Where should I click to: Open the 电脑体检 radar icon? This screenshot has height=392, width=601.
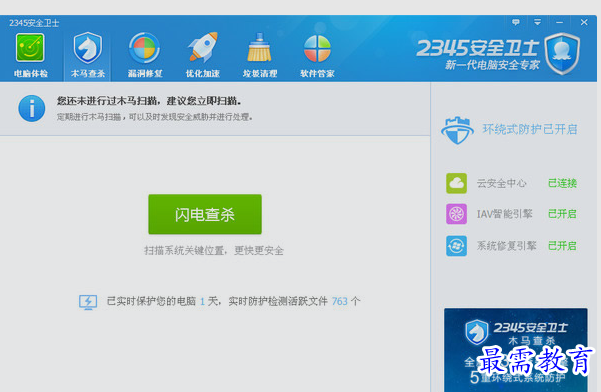point(30,48)
